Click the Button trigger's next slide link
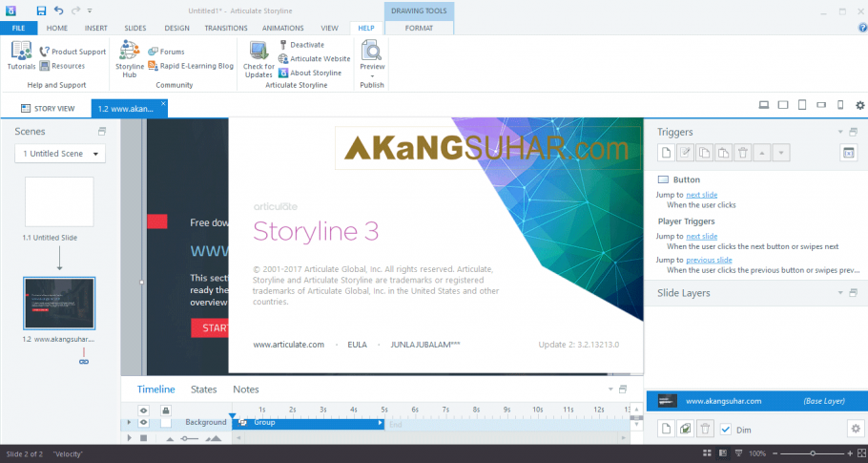The width and height of the screenshot is (868, 463). tap(701, 195)
